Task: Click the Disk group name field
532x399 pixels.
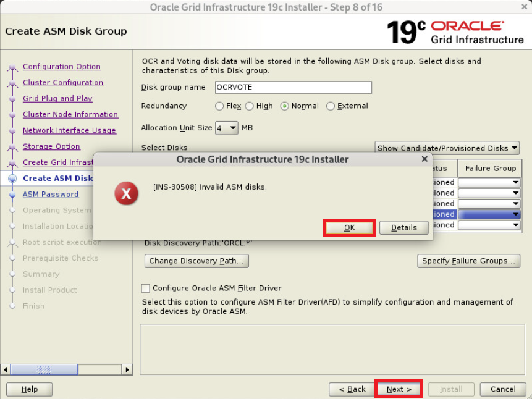Action: click(293, 87)
